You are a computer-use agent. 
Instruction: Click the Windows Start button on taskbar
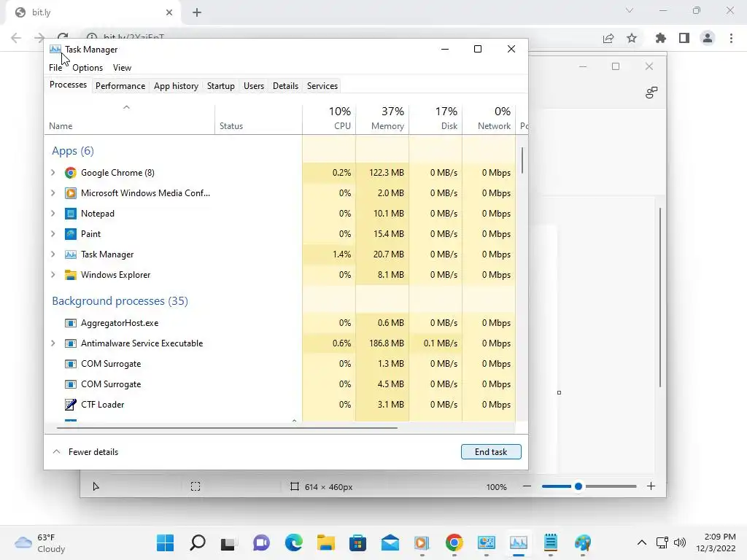(166, 542)
